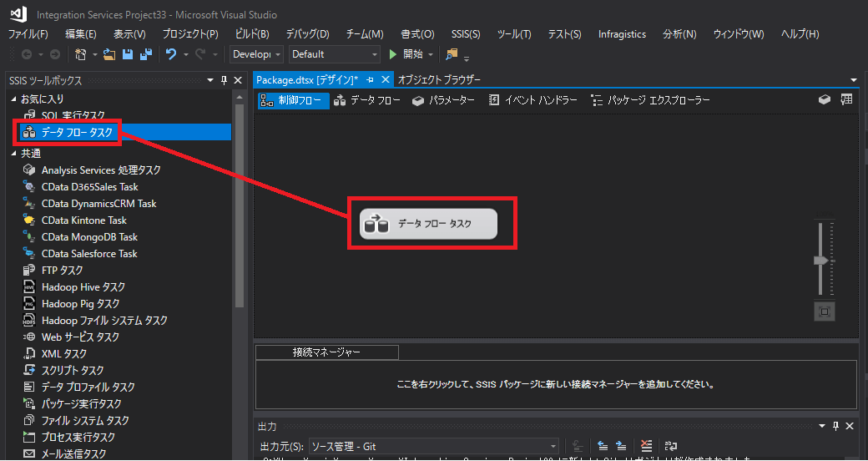Image resolution: width=868 pixels, height=461 pixels.
Task: Select the スクリプト タスク toolbox item
Action: point(73,371)
